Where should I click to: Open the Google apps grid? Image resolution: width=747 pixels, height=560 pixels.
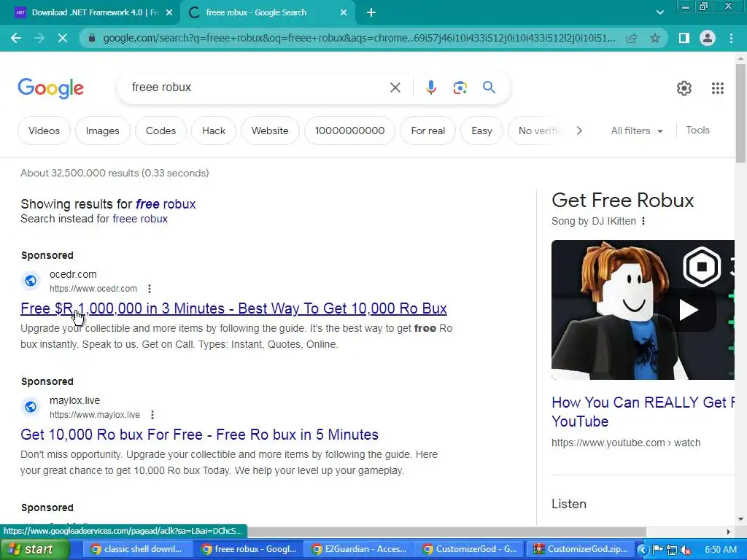718,88
